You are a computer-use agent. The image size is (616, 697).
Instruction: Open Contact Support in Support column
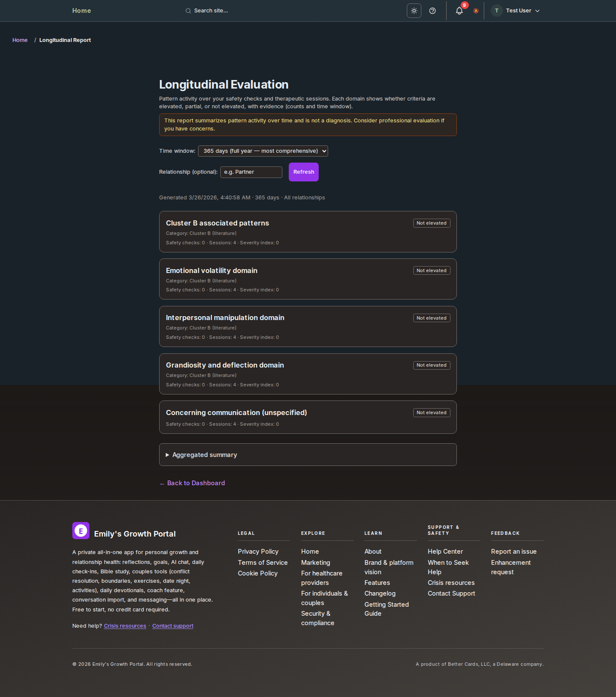(x=451, y=593)
